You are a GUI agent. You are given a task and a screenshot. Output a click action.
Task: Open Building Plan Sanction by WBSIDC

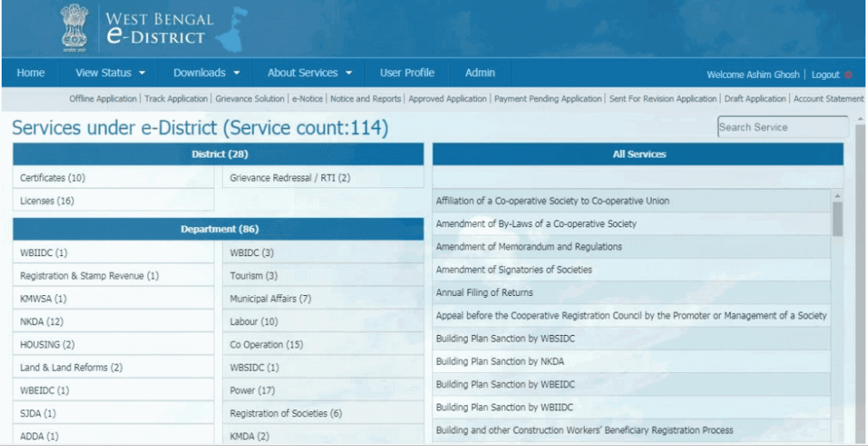pos(632,338)
